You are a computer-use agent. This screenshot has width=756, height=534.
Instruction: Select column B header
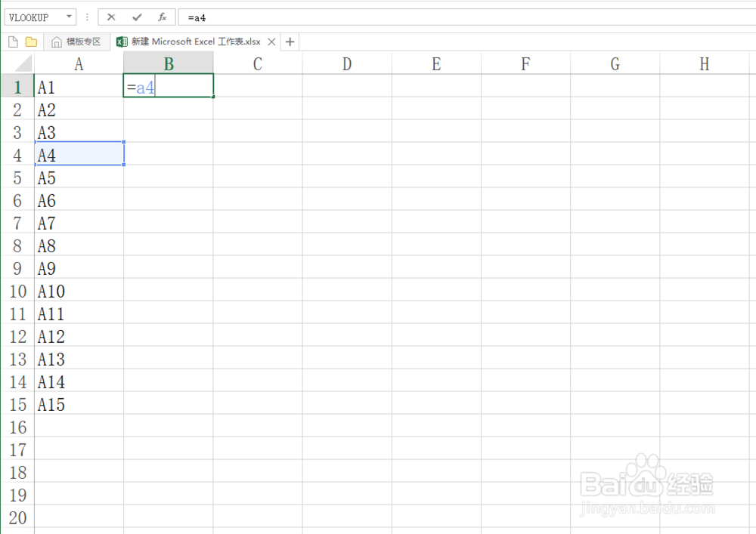coord(169,63)
